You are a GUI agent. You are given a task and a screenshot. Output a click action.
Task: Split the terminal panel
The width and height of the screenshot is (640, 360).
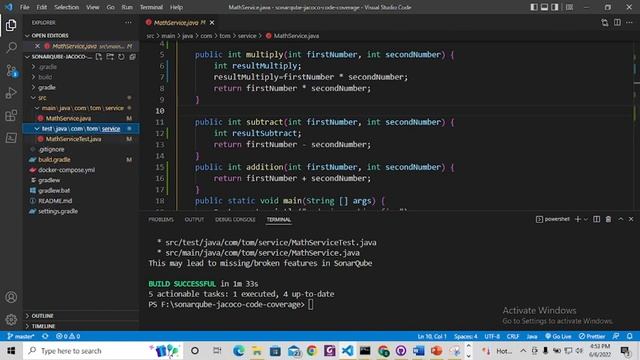coord(596,219)
